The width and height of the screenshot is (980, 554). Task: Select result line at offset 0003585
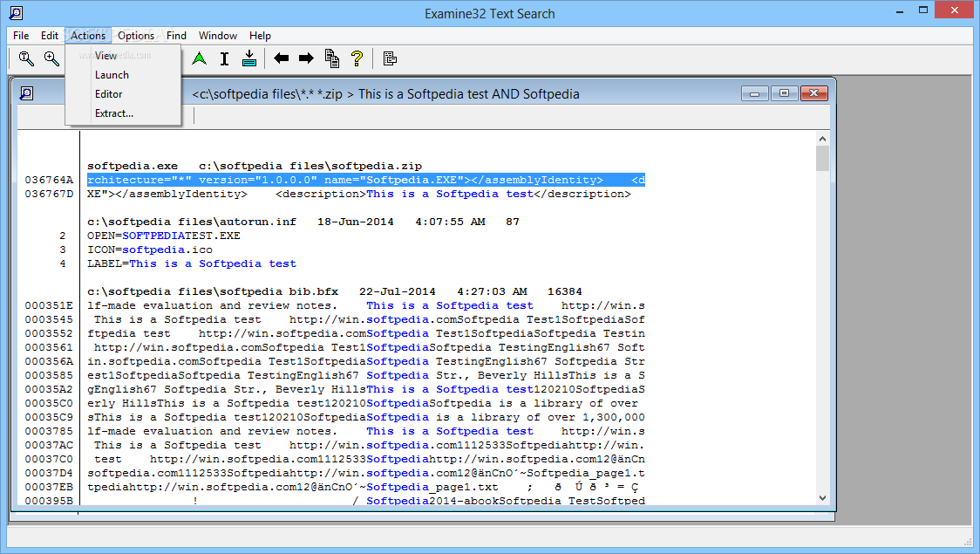pyautogui.click(x=365, y=376)
